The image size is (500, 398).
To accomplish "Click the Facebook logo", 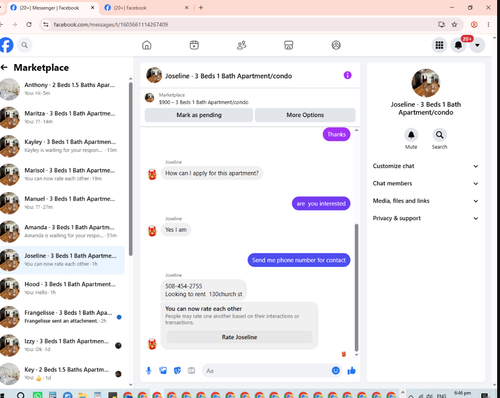I will (6, 45).
